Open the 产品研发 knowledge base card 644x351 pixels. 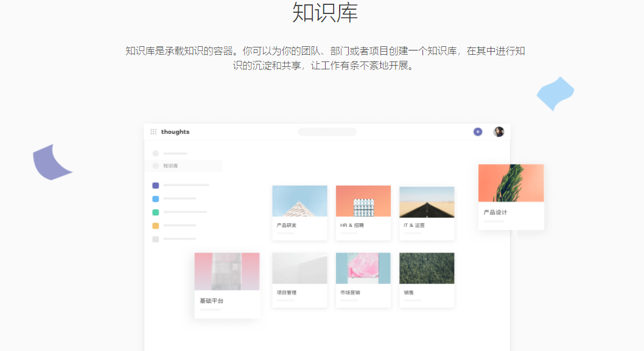300,213
